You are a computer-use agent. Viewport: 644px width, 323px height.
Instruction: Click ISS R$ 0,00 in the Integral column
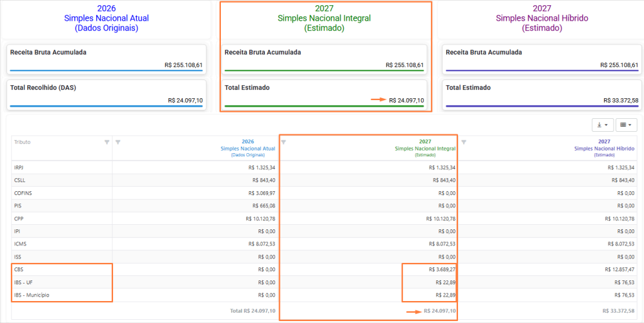click(446, 257)
